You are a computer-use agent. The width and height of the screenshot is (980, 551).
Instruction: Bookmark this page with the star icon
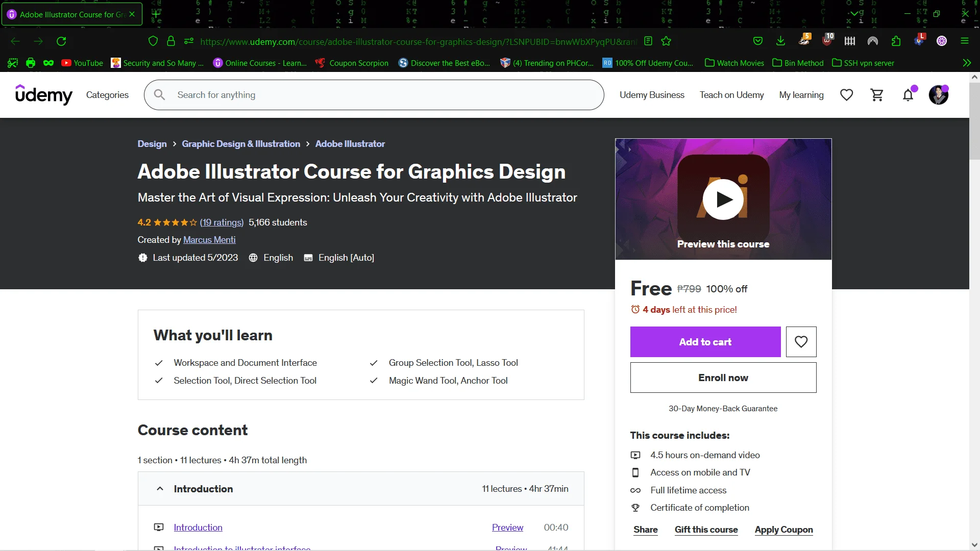666,41
